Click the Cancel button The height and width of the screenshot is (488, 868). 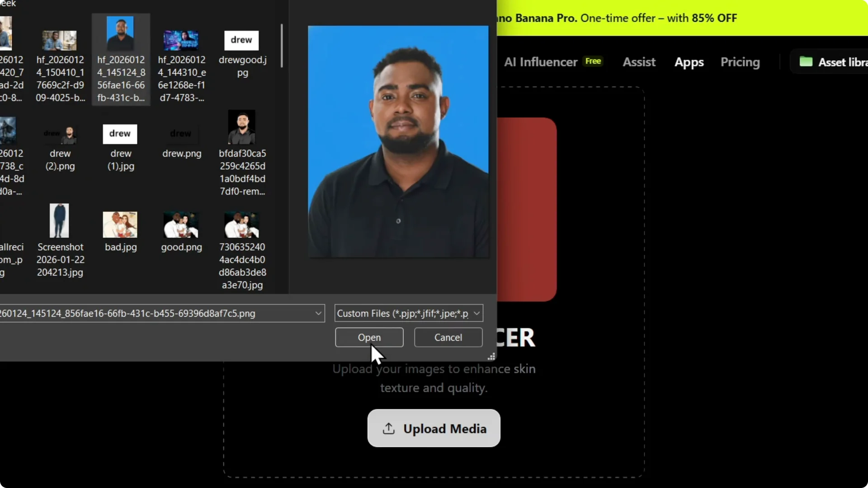[448, 338]
